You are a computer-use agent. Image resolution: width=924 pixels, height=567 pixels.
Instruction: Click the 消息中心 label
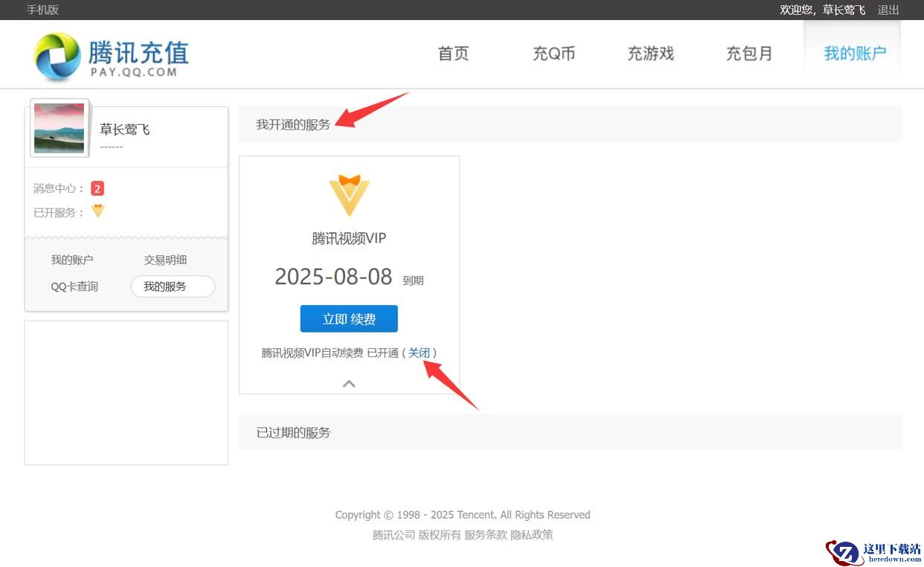(x=59, y=188)
